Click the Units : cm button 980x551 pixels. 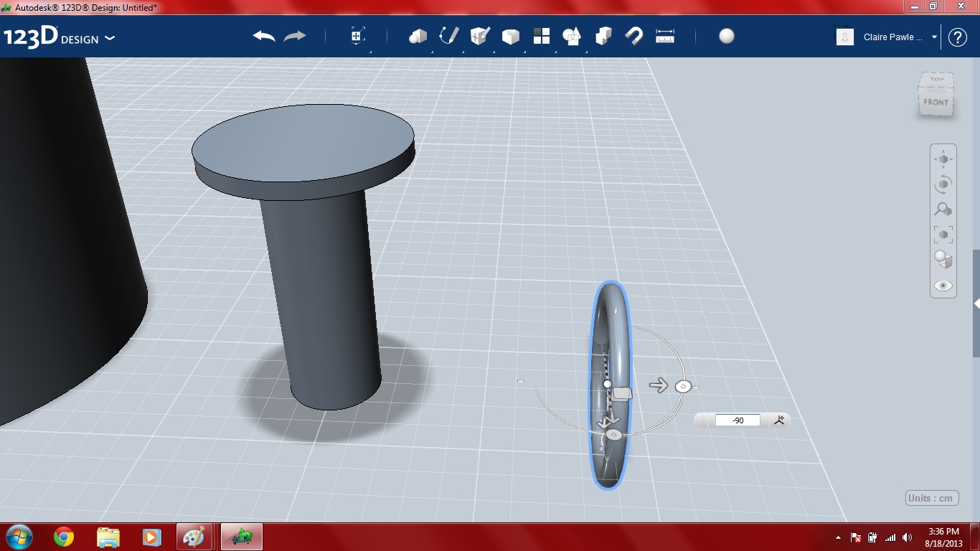pyautogui.click(x=932, y=498)
